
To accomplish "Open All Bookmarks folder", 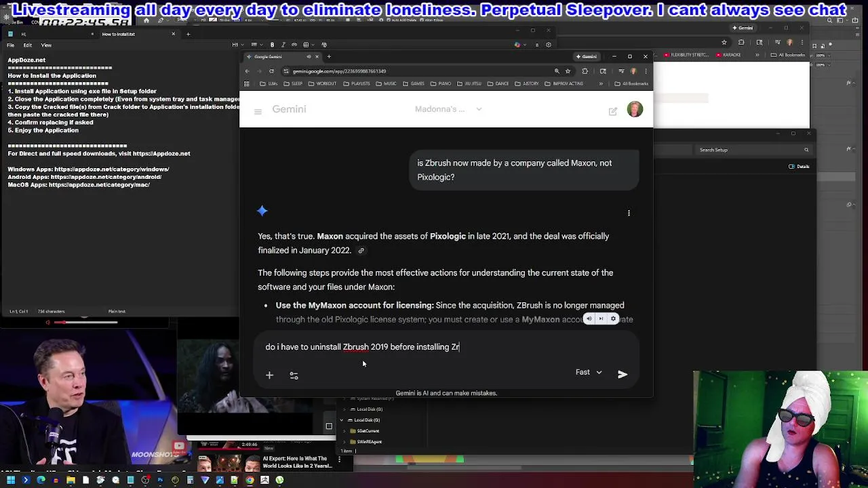I will tap(631, 83).
